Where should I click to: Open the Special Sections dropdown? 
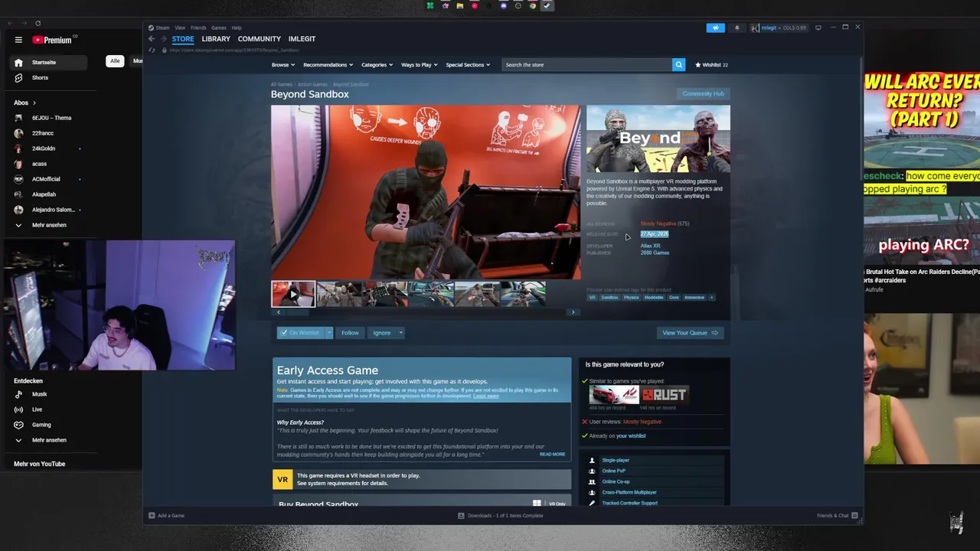click(x=468, y=65)
